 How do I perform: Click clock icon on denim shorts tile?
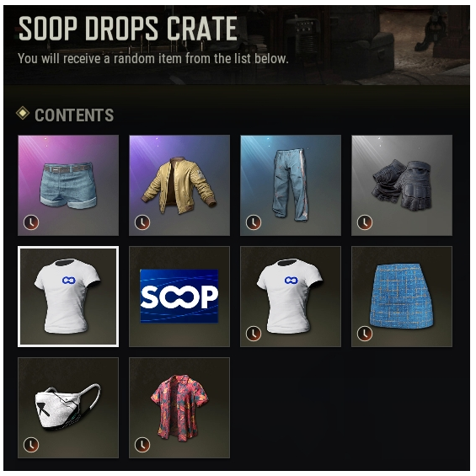tap(31, 222)
